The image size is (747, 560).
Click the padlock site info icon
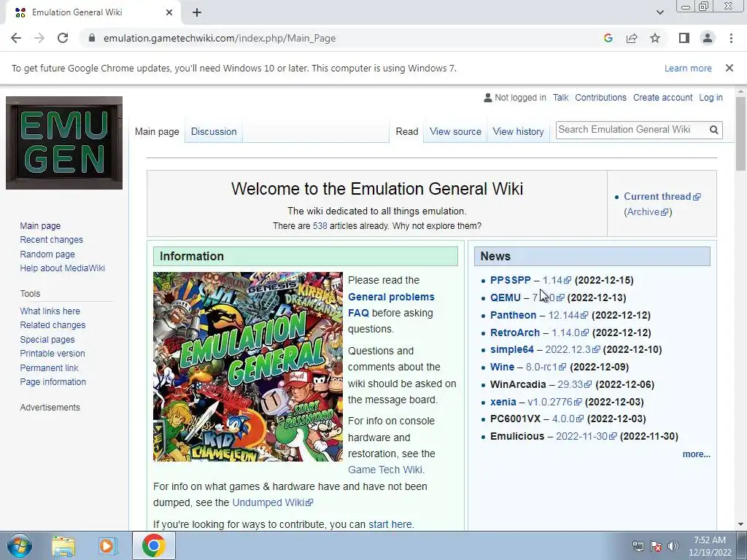click(92, 38)
